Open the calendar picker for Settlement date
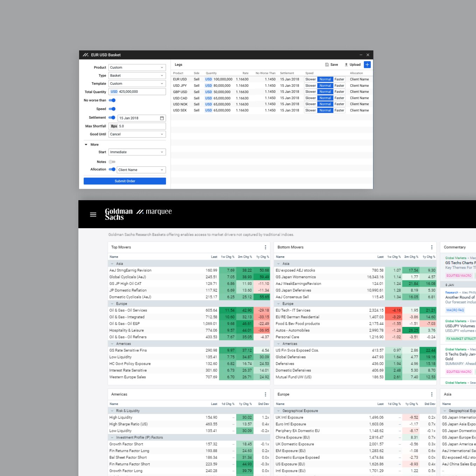 point(162,118)
